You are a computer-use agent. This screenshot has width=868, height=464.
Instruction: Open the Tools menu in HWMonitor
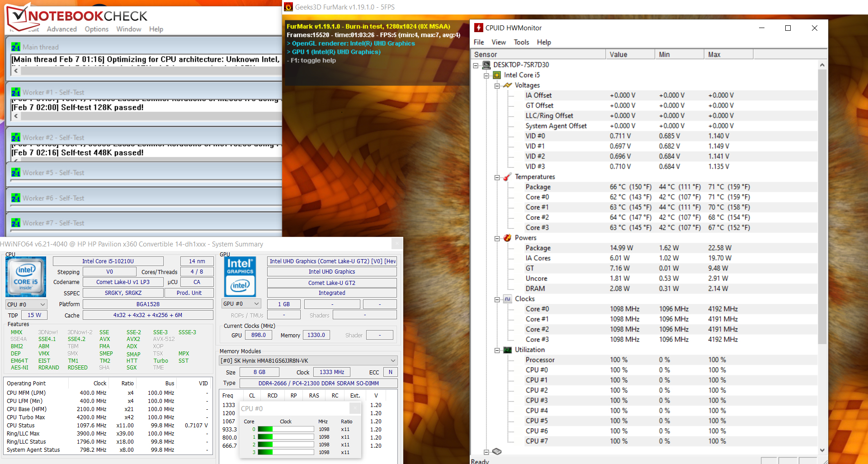pos(521,42)
